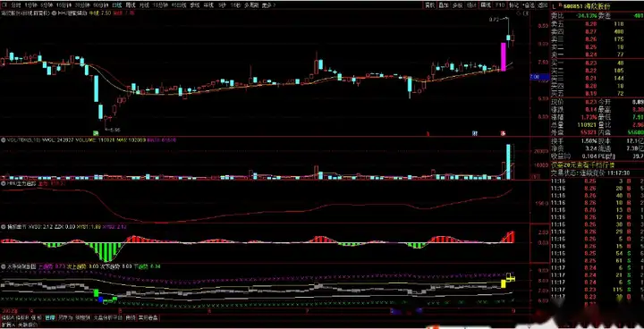Expand the 扩展 panel toggle

click(7, 324)
